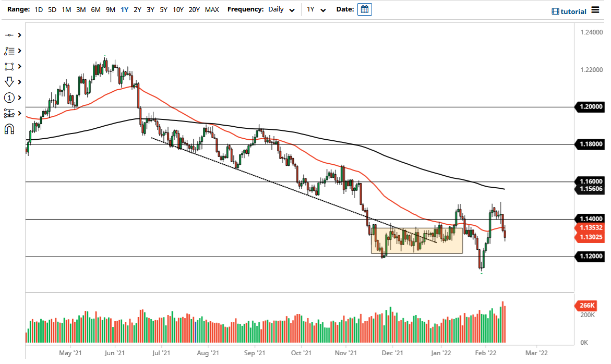
Task: Select the rectangle shape tool
Action: click(x=9, y=66)
